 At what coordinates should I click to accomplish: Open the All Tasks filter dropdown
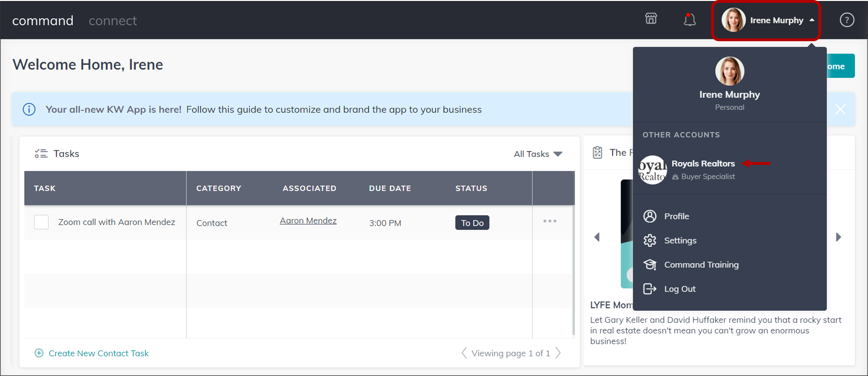(538, 154)
